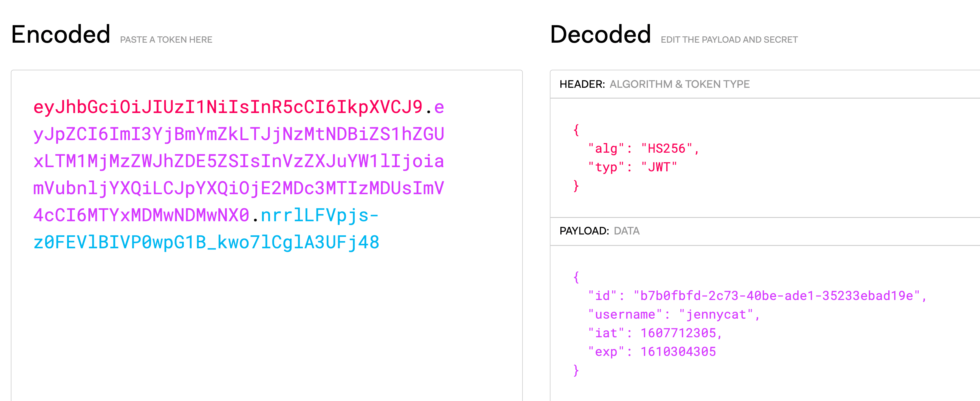Screen dimensions: 980x401
Task: Click "EDIT THE PAYLOAD AND SECRET" label
Action: (x=729, y=40)
